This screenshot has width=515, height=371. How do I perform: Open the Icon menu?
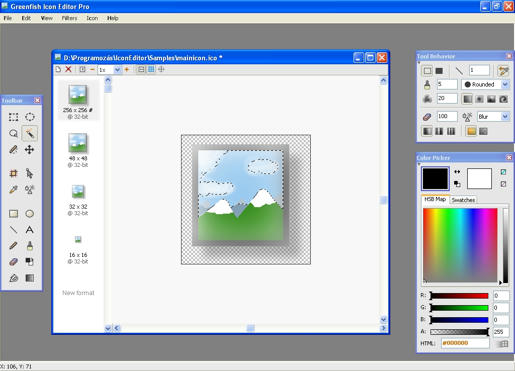pyautogui.click(x=92, y=18)
